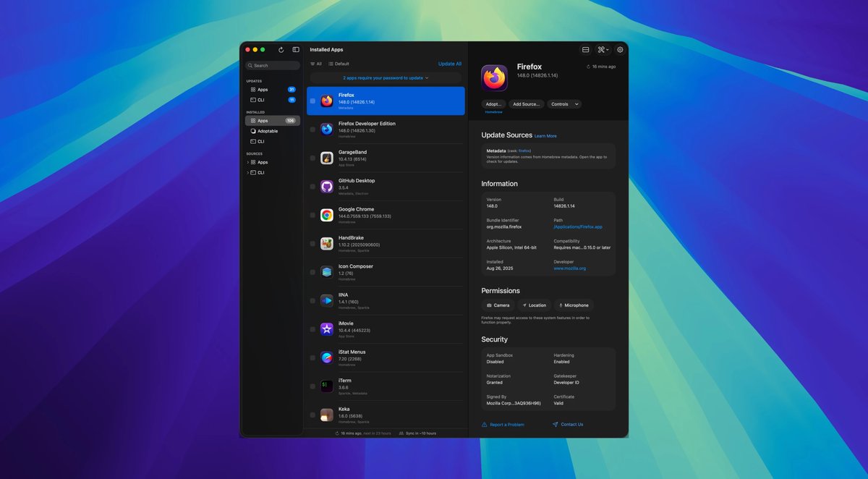868x479 pixels.
Task: Open the Default sort option
Action: tap(339, 64)
